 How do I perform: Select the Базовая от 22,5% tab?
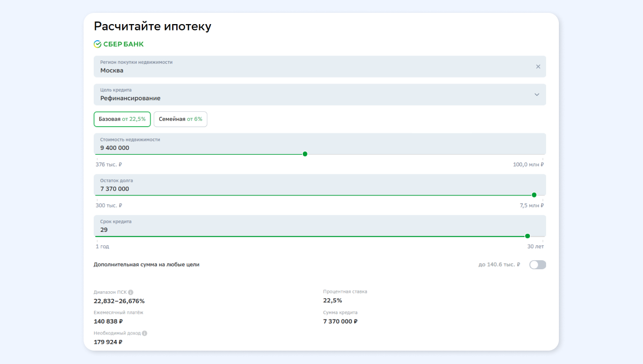click(122, 119)
